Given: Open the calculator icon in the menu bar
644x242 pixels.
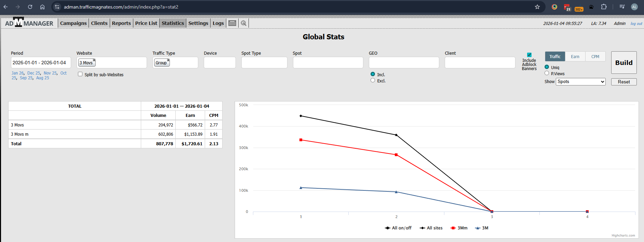Looking at the screenshot, I should tap(232, 23).
